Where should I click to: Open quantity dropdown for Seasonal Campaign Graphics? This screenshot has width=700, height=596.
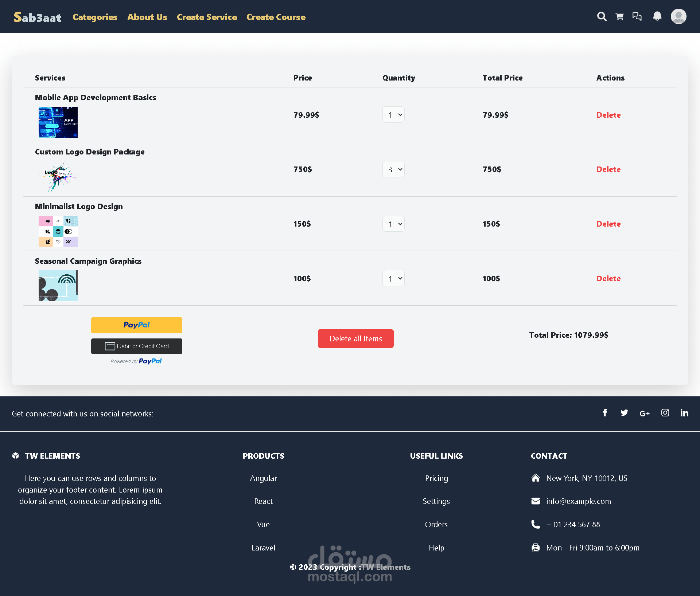tap(393, 278)
